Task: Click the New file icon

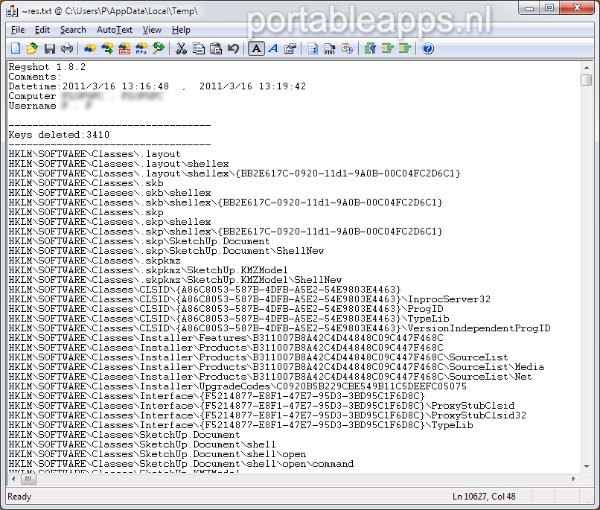Action: pyautogui.click(x=16, y=48)
